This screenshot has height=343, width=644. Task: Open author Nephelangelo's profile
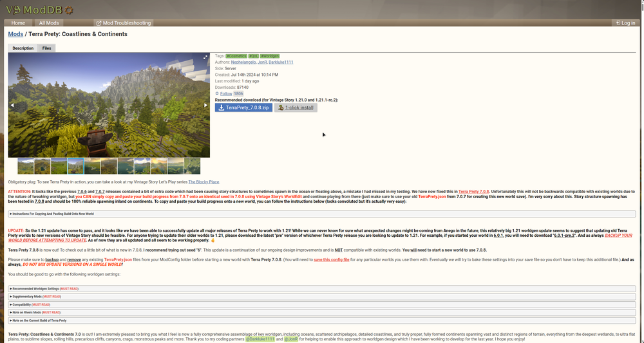[243, 62]
